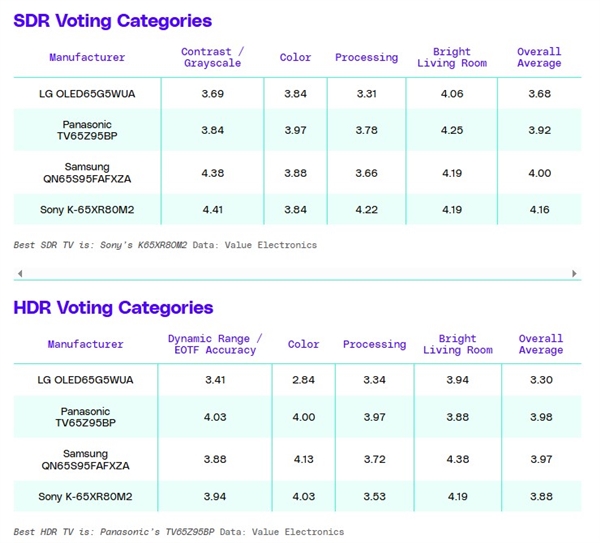
Task: Click the left scroll arrow below the SDR table
Action: click(18, 273)
